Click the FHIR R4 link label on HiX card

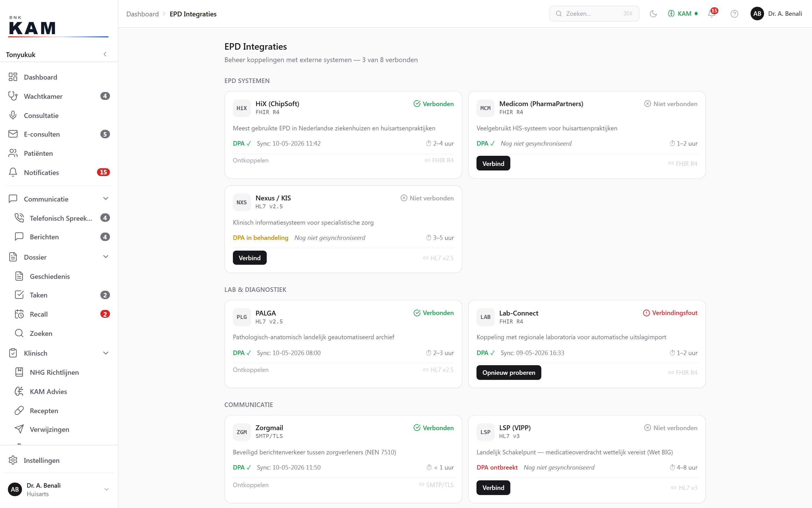coord(439,160)
